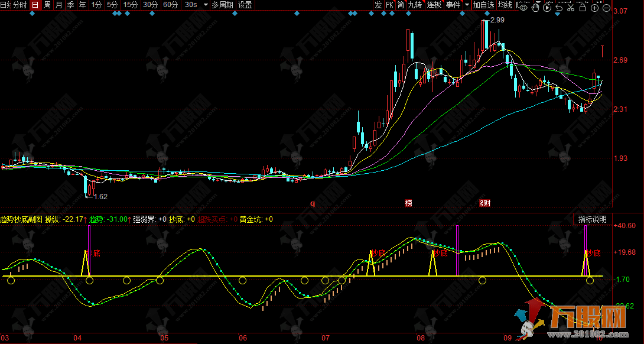Viewport: 644px width, 344px height.
Task: Open the 30s period dropdown arrow
Action: tap(205, 5)
